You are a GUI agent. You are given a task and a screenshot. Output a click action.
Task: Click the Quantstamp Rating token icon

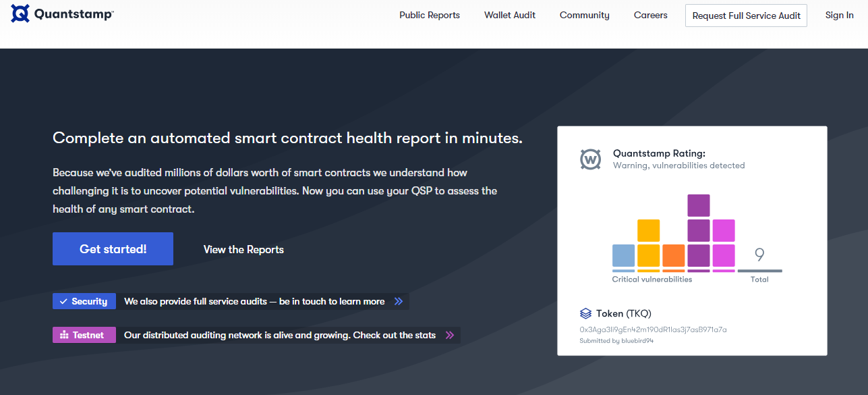[591, 159]
